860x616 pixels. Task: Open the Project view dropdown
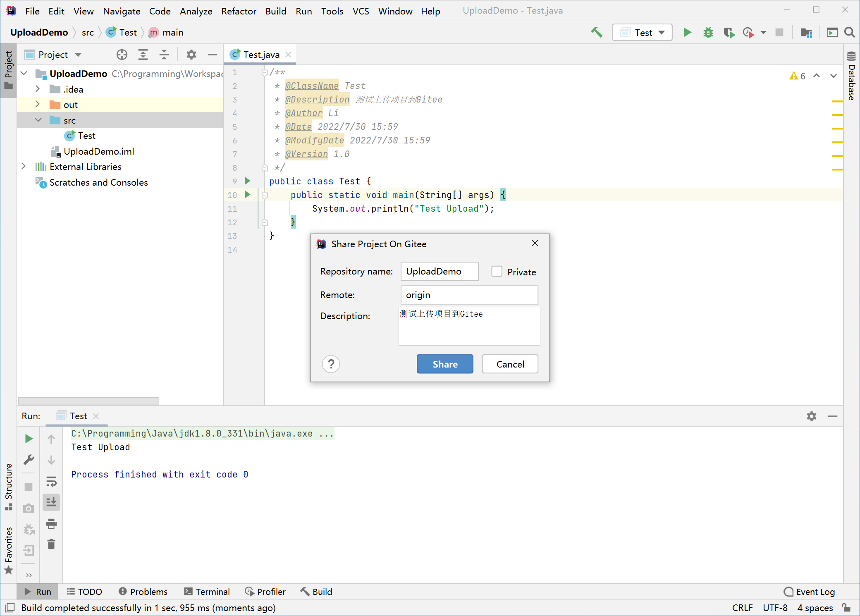[78, 55]
